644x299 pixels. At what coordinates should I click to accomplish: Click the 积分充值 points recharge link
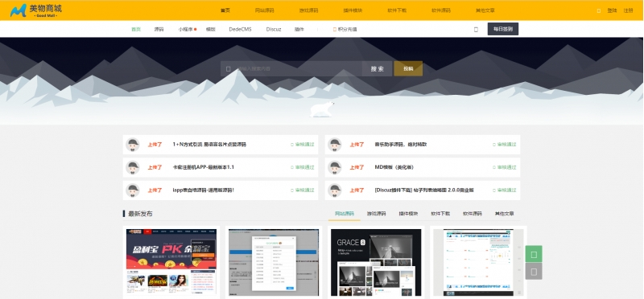(x=345, y=30)
